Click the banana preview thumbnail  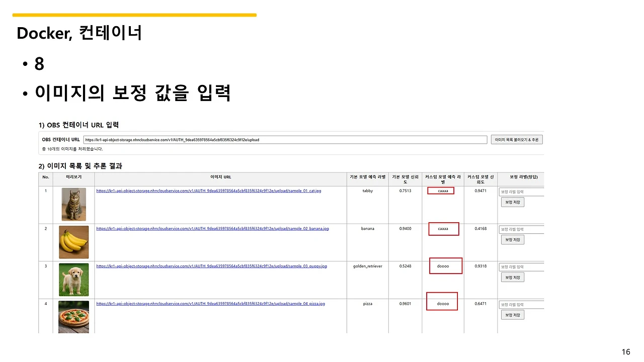pyautogui.click(x=73, y=242)
